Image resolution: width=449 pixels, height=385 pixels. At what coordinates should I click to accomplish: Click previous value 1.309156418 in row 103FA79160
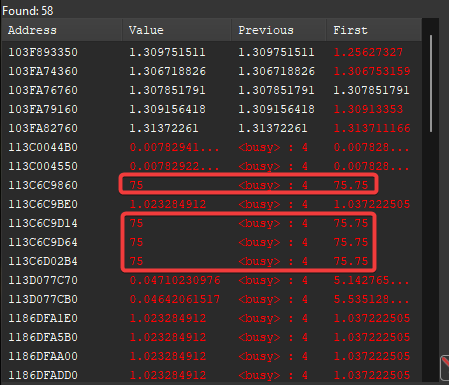click(x=276, y=109)
